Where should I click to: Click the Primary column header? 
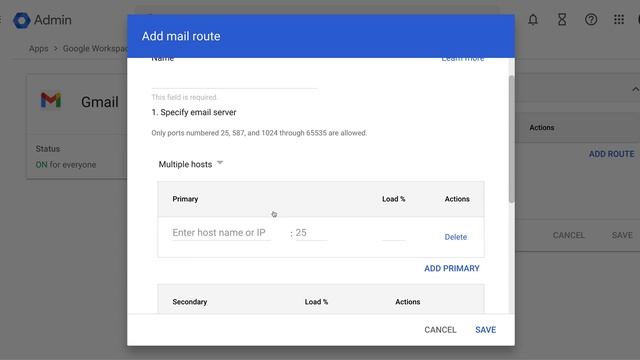[x=185, y=199]
